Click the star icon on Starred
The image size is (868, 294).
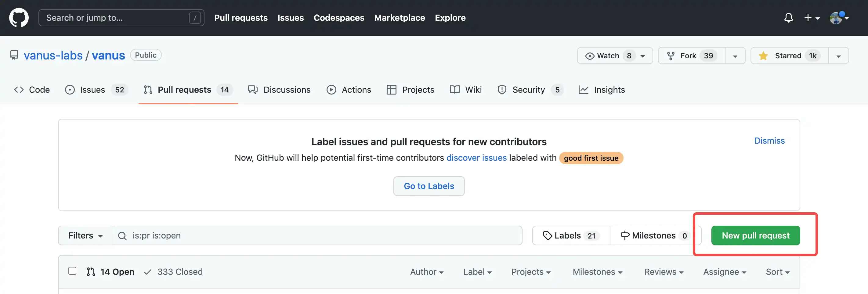click(763, 56)
